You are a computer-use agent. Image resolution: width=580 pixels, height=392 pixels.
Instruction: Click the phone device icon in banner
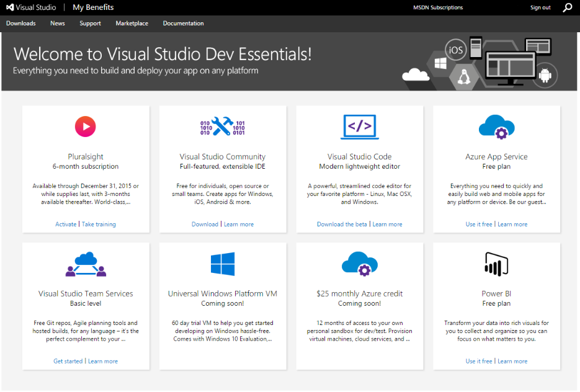(x=476, y=47)
